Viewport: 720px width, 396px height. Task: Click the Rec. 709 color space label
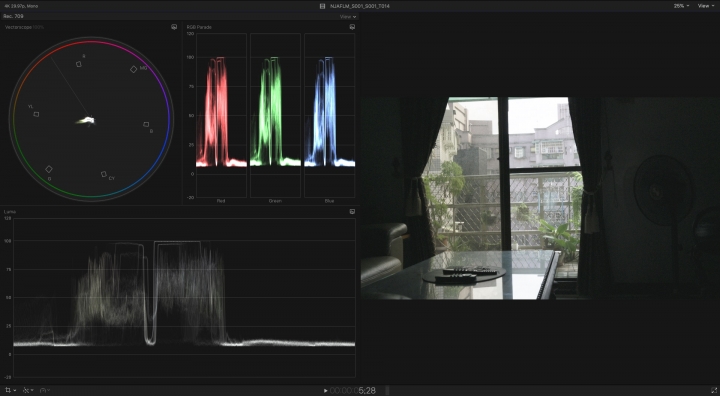pyautogui.click(x=13, y=16)
